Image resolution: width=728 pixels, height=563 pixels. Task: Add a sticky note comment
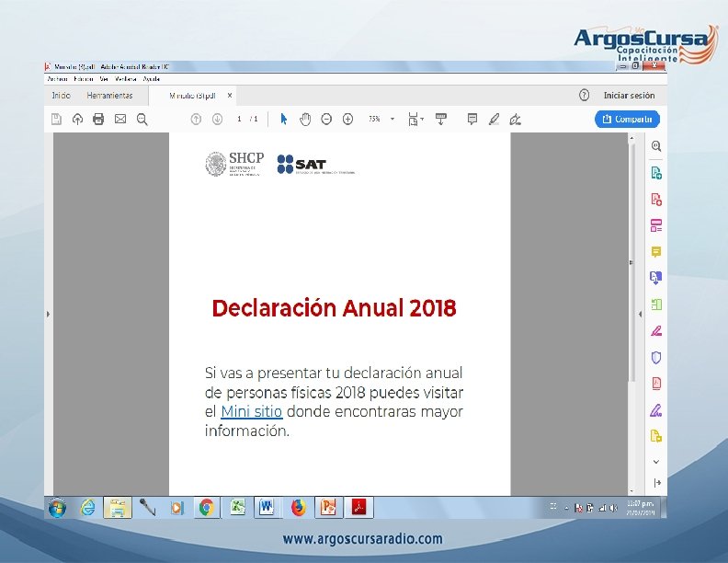[472, 120]
